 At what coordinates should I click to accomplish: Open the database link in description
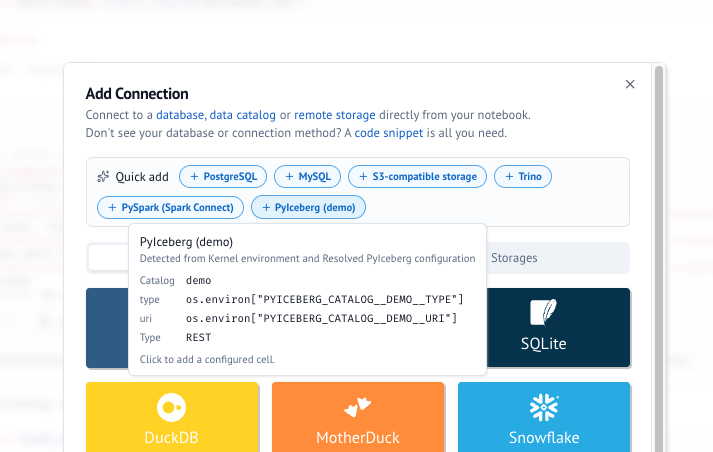(181, 115)
